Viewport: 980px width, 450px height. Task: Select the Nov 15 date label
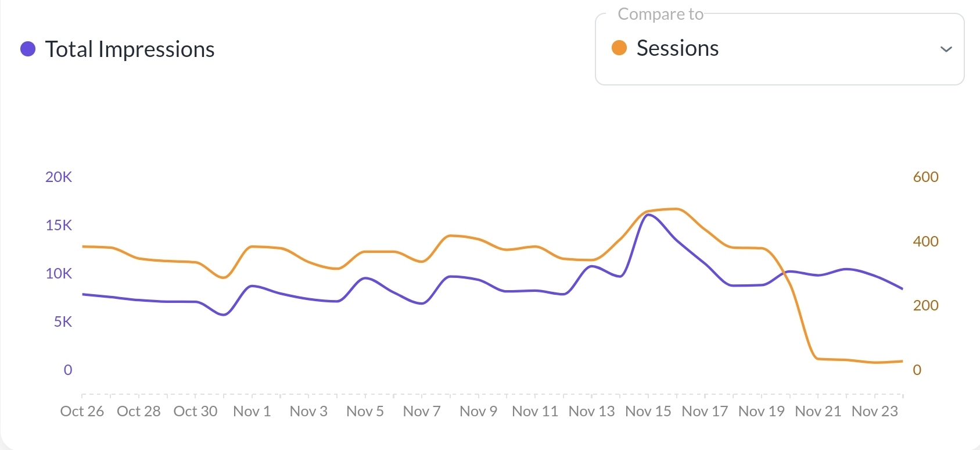click(648, 412)
